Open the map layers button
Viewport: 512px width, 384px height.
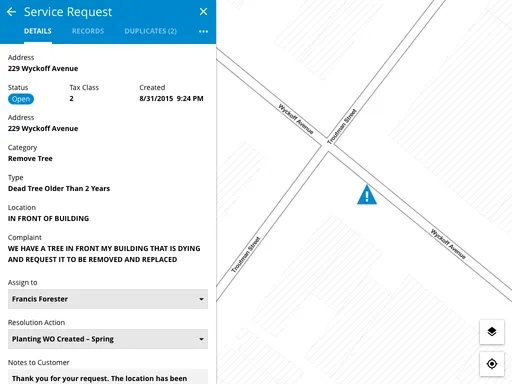[492, 332]
